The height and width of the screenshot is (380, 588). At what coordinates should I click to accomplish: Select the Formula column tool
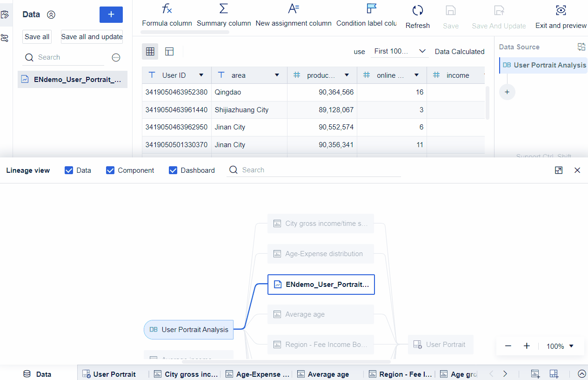(167, 14)
